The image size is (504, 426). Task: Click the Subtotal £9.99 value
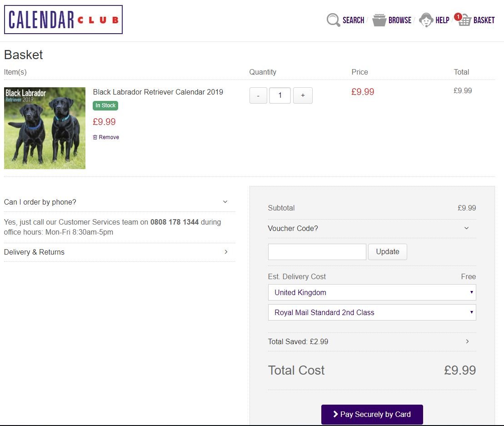(467, 208)
